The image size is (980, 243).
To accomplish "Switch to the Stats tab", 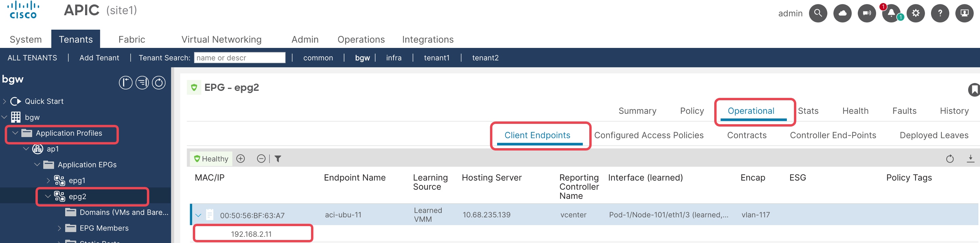I will 808,111.
